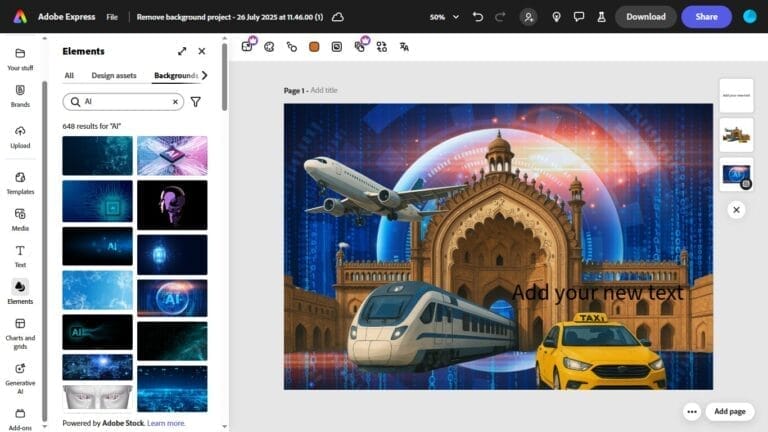Click the orange background color swatch
This screenshot has height=432, width=768.
314,46
